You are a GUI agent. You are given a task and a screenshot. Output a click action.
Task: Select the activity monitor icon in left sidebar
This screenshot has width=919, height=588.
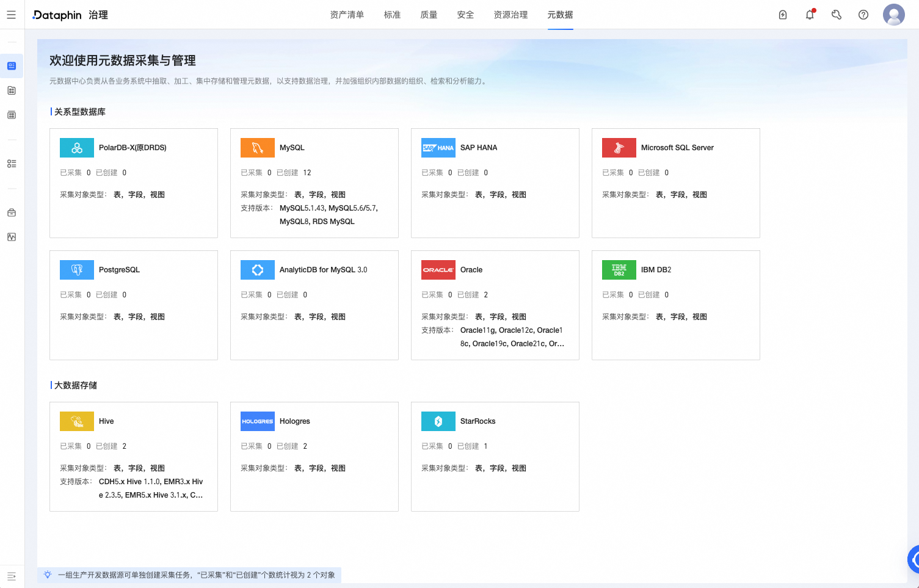point(11,237)
